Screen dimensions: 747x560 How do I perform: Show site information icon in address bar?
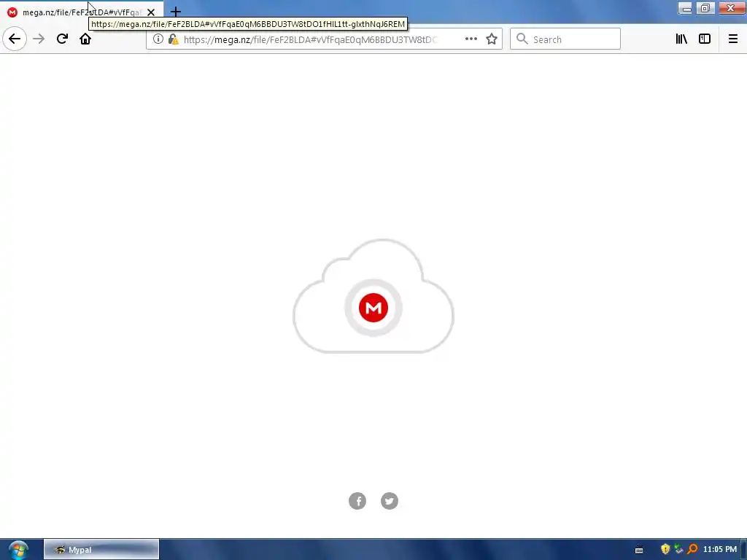coord(158,39)
